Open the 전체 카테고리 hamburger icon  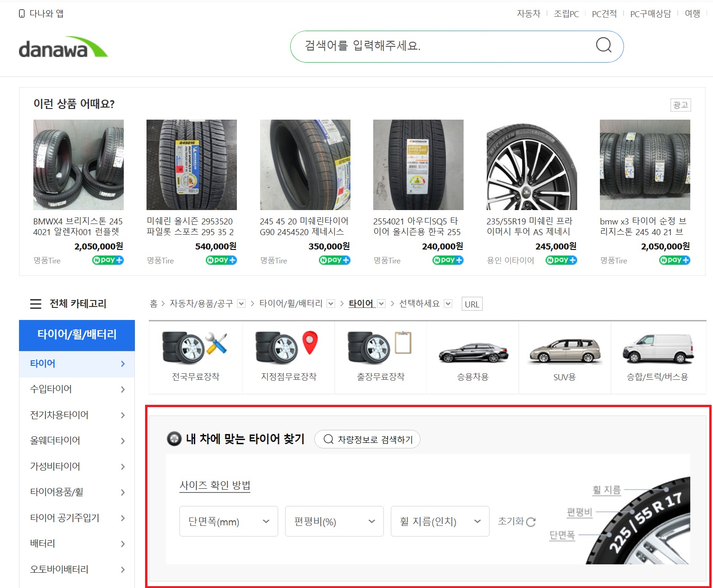[36, 304]
